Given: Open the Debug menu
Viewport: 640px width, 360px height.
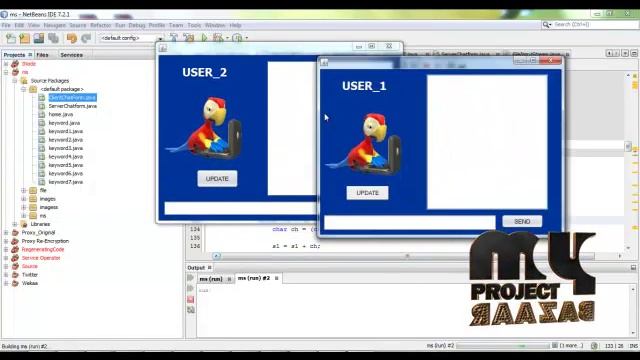Looking at the screenshot, I should (137, 25).
